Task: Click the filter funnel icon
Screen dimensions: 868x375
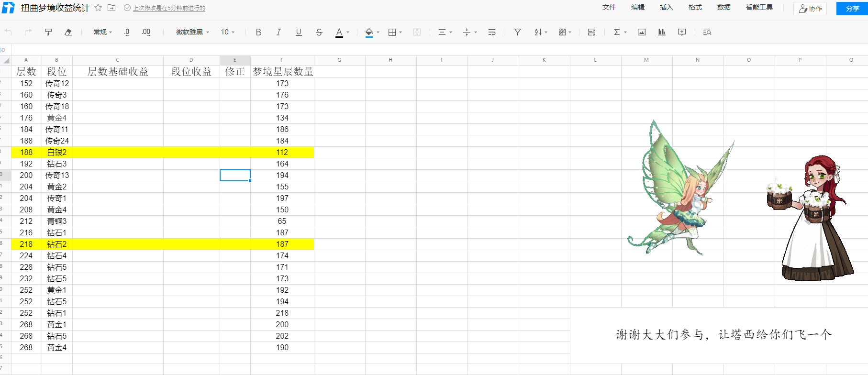Action: click(x=518, y=32)
